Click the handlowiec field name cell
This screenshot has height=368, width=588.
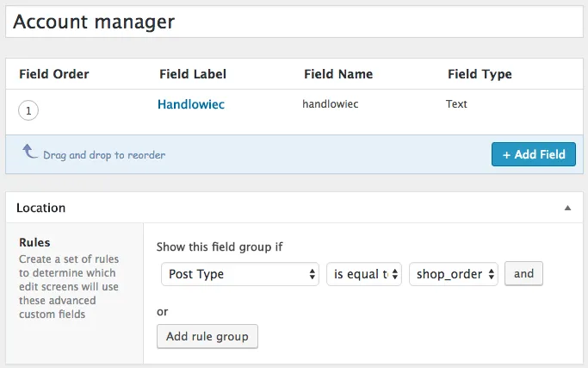click(x=331, y=104)
